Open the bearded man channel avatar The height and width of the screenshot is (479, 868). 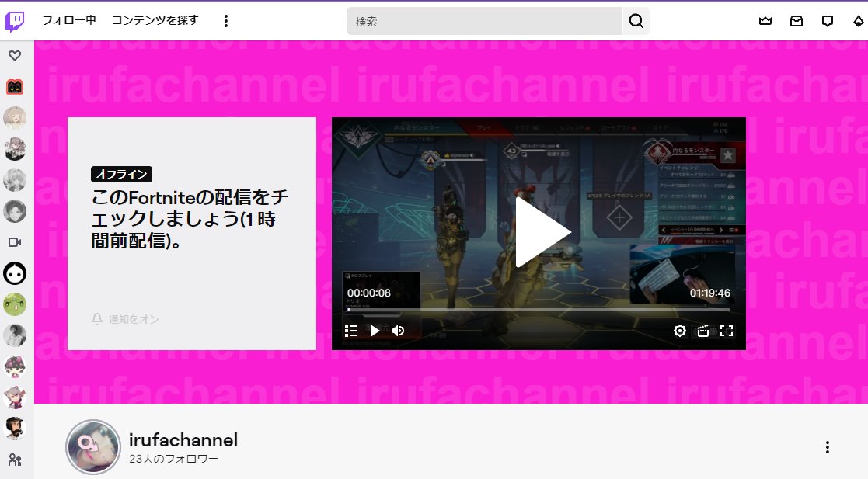tap(15, 428)
